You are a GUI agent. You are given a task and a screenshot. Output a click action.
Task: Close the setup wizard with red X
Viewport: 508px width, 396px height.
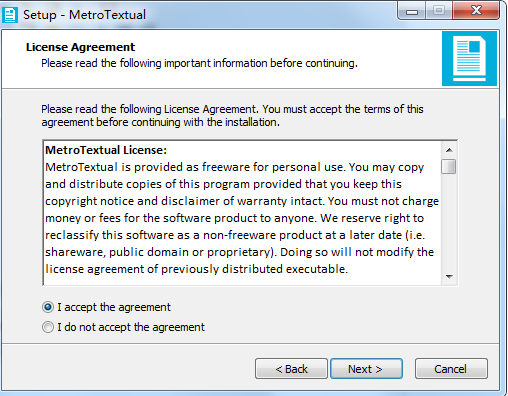(476, 11)
